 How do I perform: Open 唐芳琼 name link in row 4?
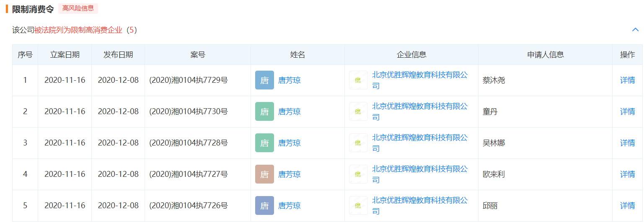289,174
